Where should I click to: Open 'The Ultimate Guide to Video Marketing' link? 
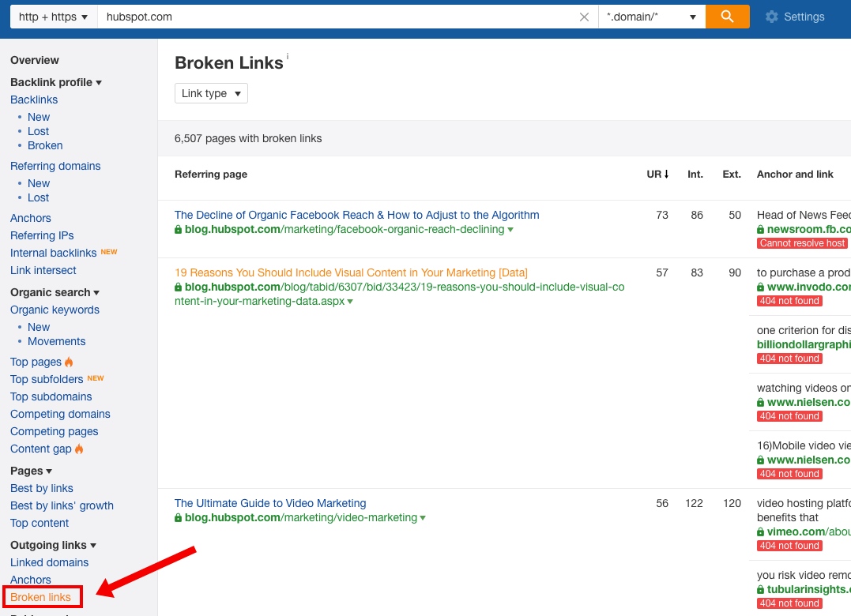pyautogui.click(x=270, y=503)
